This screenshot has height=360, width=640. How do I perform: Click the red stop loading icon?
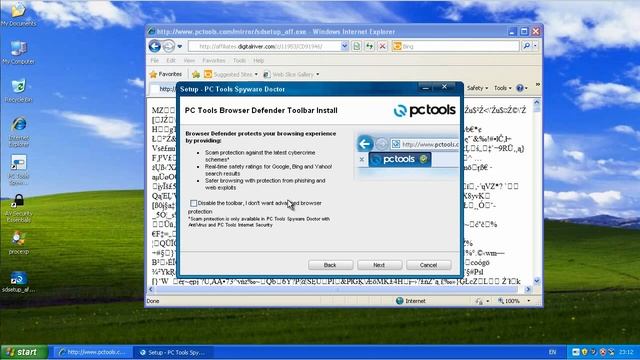[382, 47]
